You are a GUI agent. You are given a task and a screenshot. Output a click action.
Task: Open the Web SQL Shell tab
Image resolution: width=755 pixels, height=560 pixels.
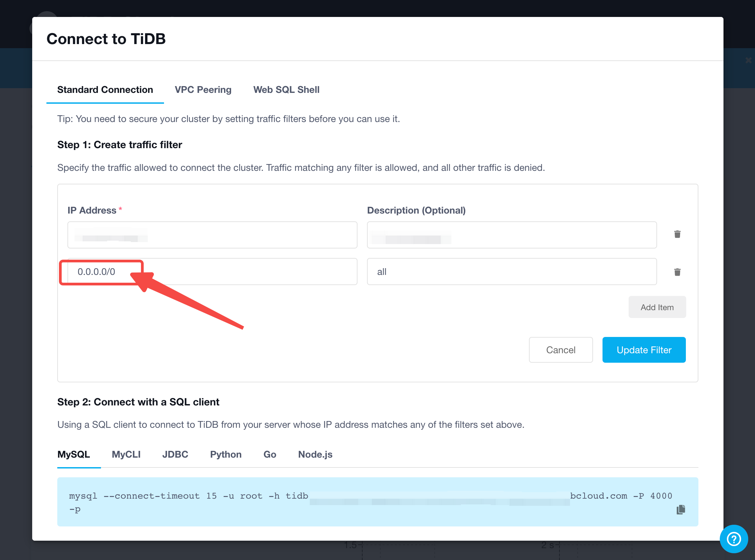(x=286, y=90)
